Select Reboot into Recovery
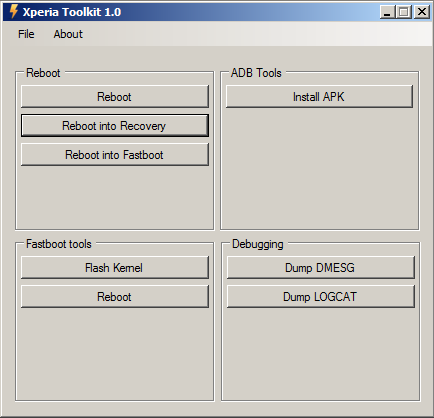The width and height of the screenshot is (434, 418). 115,126
